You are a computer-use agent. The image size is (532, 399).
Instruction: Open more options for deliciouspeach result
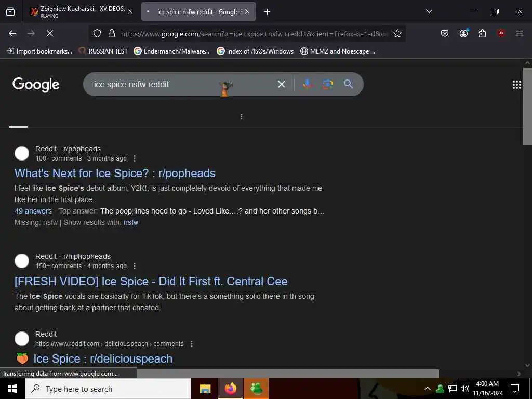tap(192, 344)
